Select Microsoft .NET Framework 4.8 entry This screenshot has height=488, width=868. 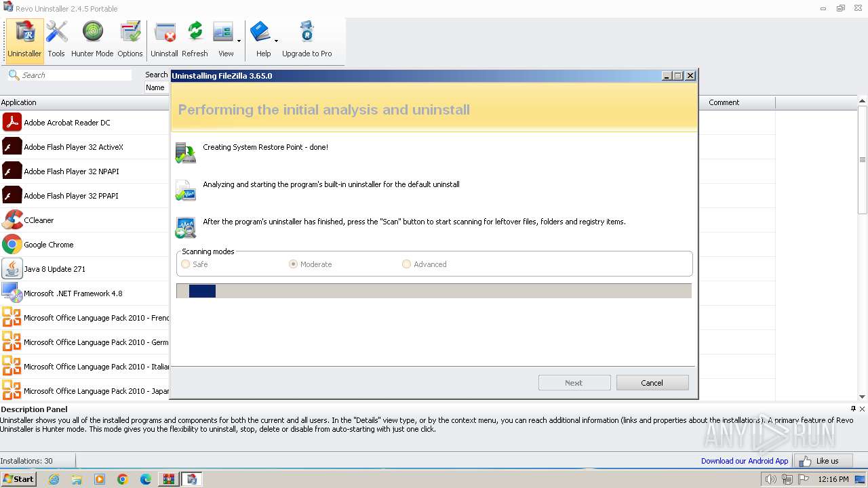click(85, 293)
